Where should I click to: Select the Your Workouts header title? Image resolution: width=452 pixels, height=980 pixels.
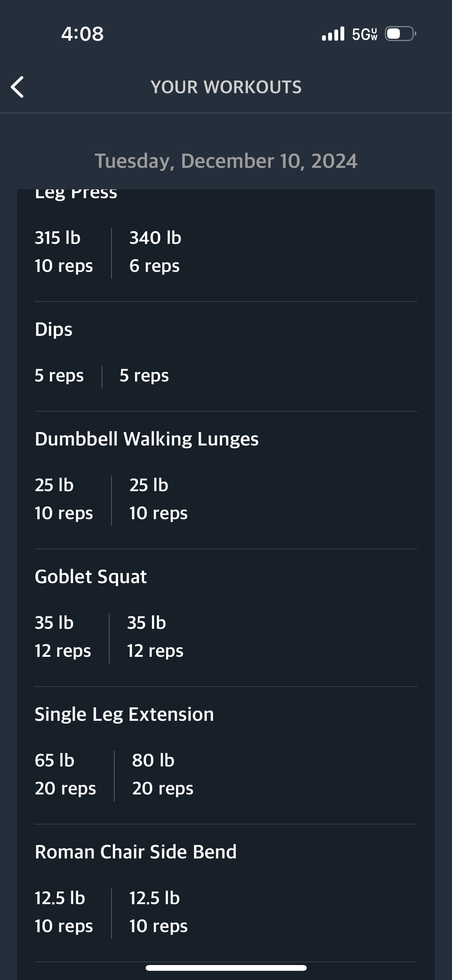226,87
